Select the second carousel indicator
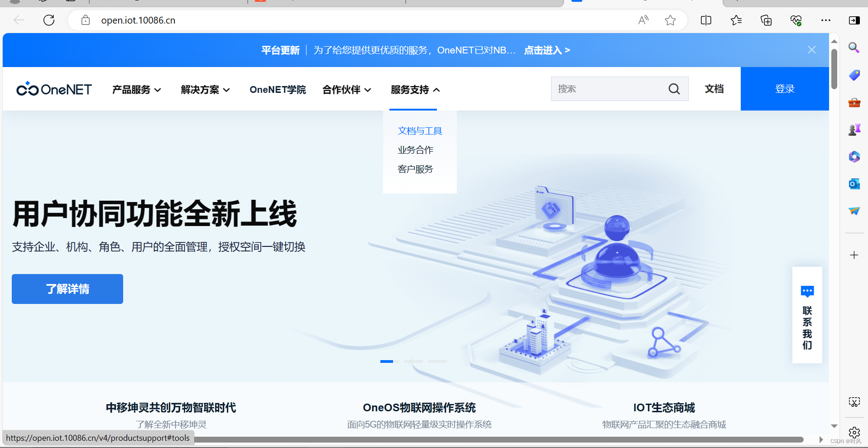 click(413, 361)
